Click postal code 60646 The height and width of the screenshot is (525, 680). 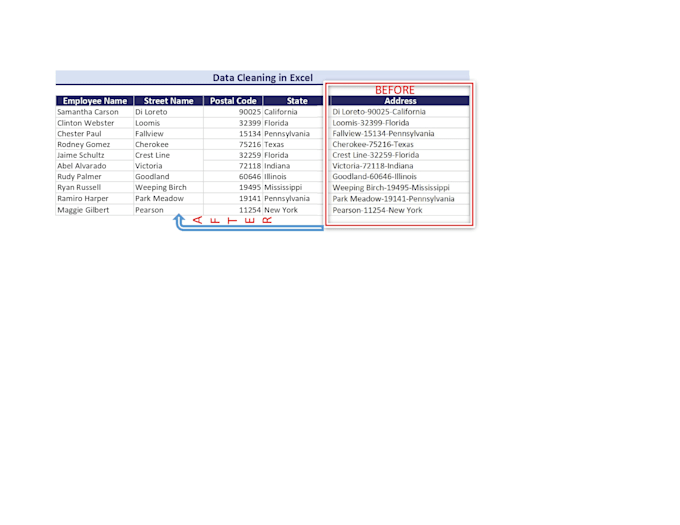[233, 176]
